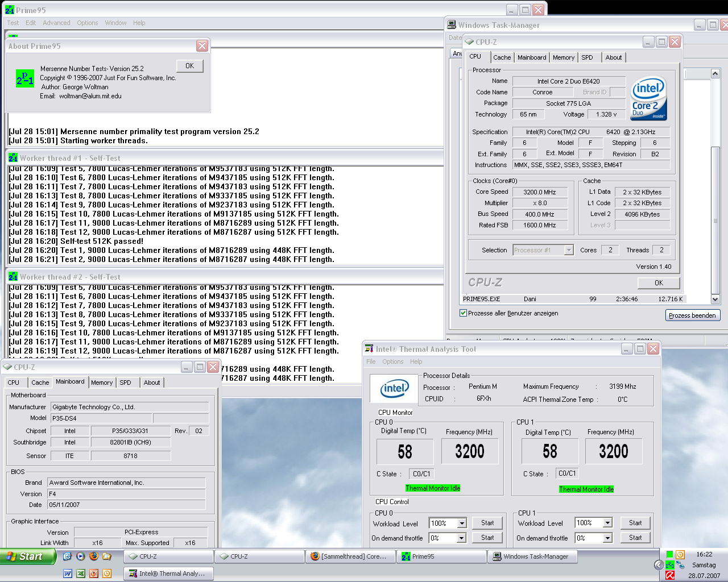Open the Help menu in Prime95
Screen dimensions: 728x582
coord(139,23)
